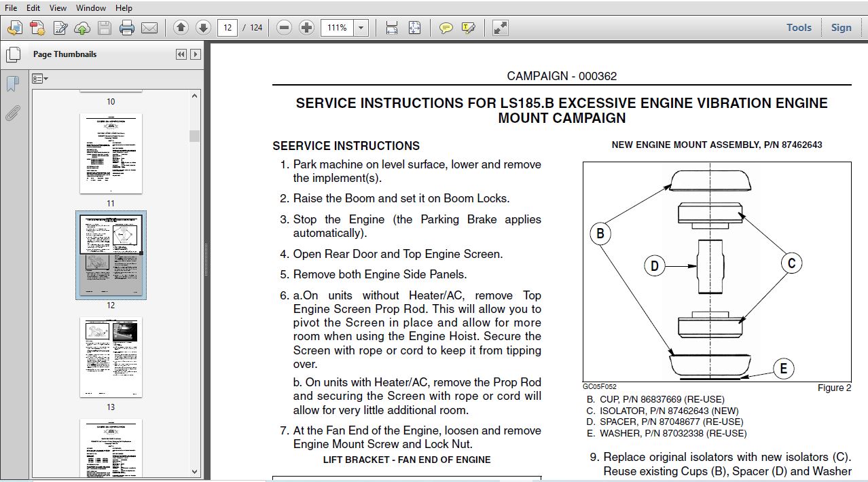868x482 pixels.
Task: Open the Help menu
Action: [124, 8]
